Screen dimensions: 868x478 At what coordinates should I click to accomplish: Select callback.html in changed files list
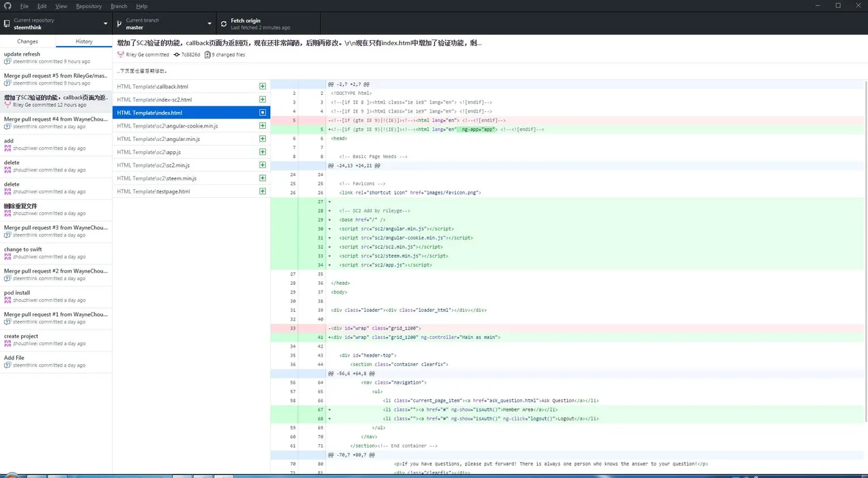[191, 87]
